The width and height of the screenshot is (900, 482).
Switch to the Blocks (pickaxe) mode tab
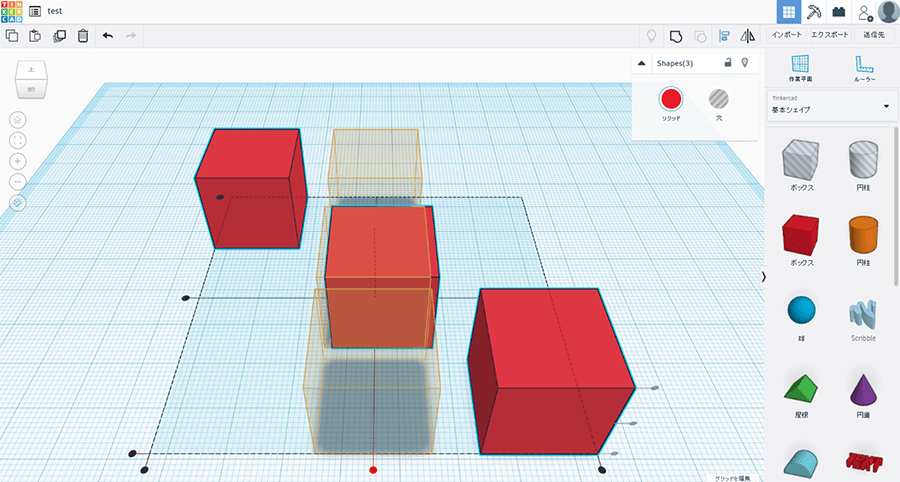tap(814, 11)
